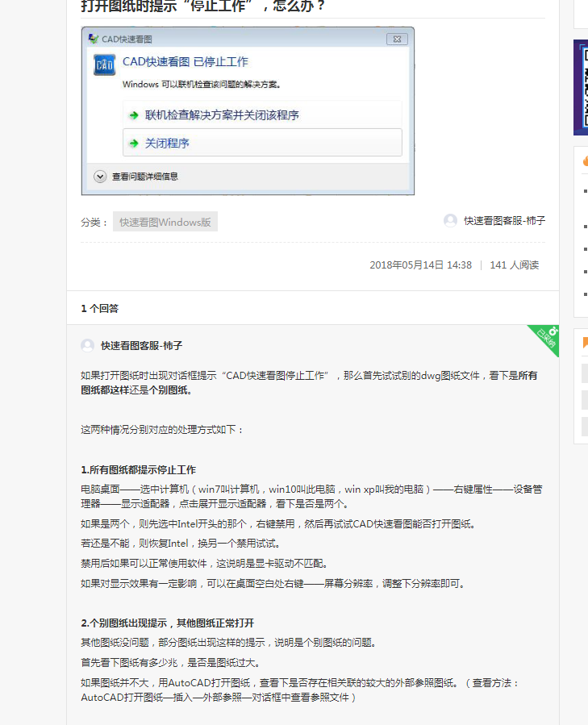This screenshot has width=588, height=725.
Task: Click the post date 2018年05月14日 14:38
Action: coord(420,265)
